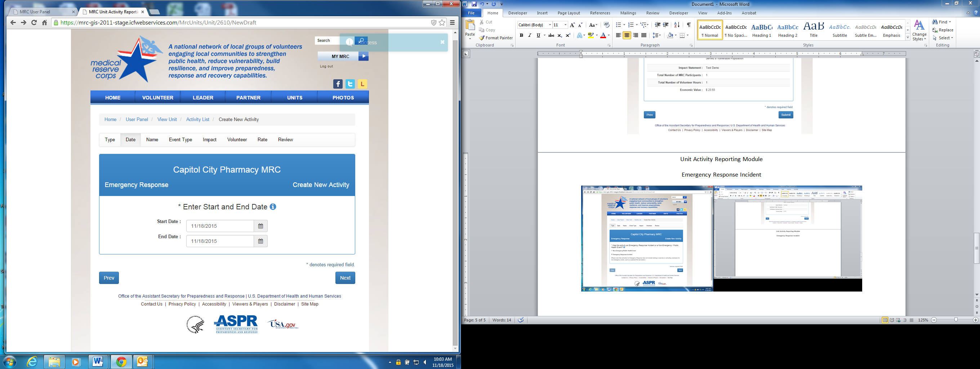Viewport: 980px width, 369px height.
Task: Clear formatting in Word's Font group
Action: click(x=606, y=25)
